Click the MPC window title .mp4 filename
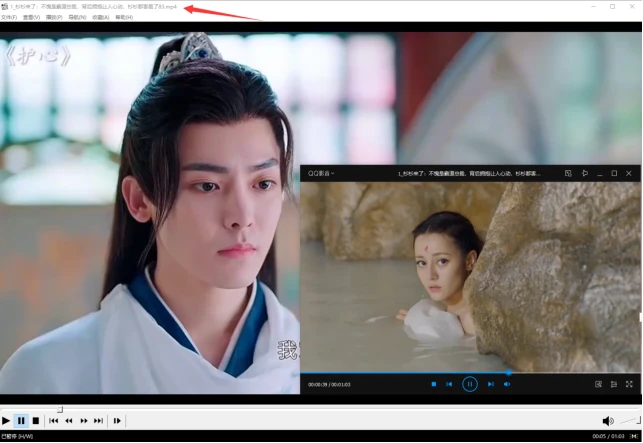 [94, 7]
